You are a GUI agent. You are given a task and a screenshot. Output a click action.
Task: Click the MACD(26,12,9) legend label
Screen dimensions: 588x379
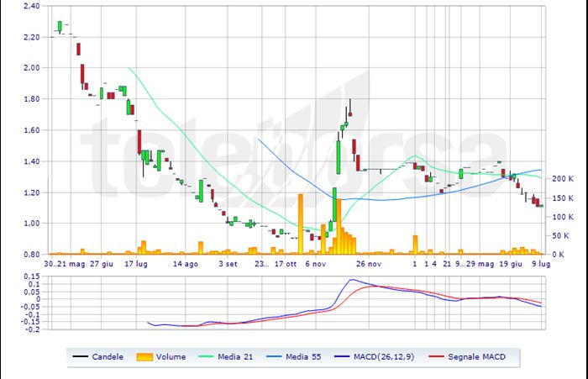[x=384, y=357]
